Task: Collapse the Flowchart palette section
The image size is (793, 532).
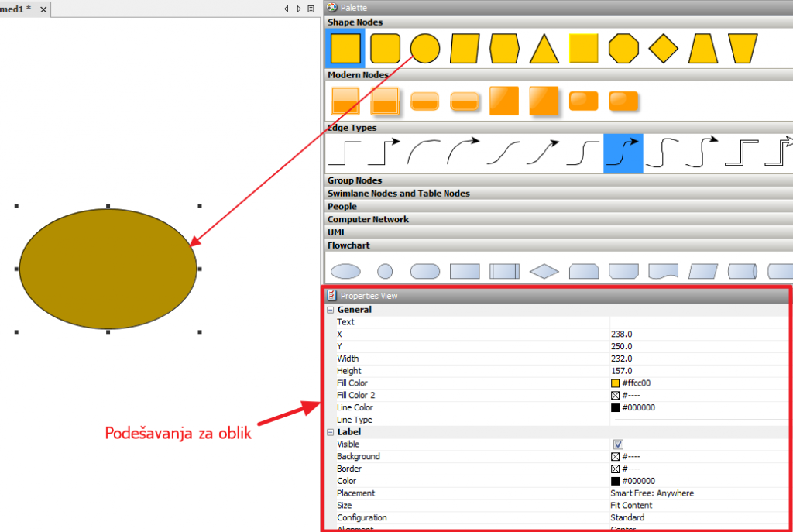Action: point(558,245)
